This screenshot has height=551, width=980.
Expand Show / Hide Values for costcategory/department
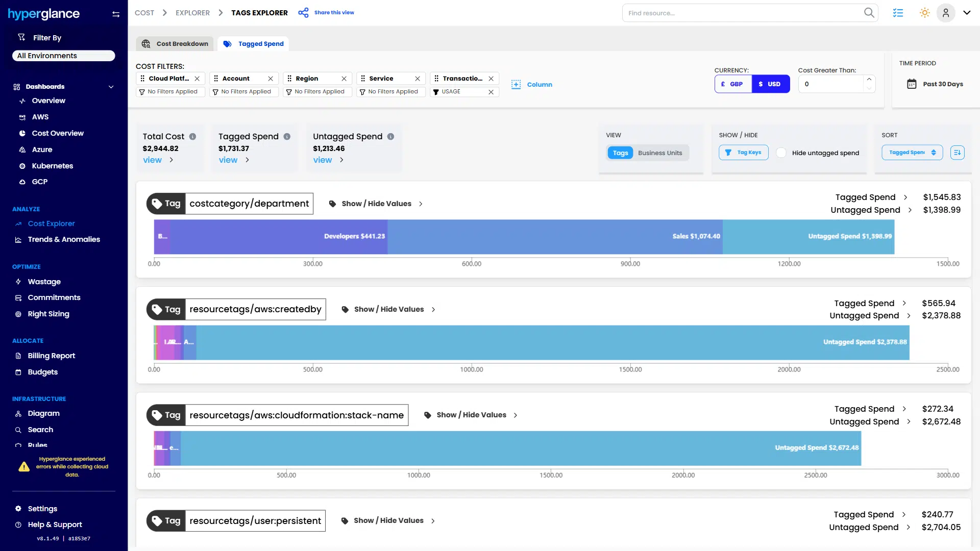point(376,204)
